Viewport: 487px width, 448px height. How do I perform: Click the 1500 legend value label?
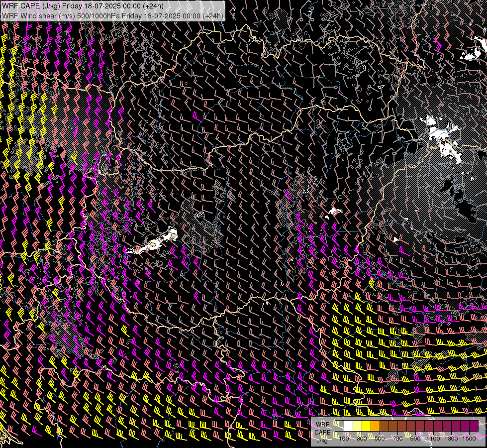469,439
